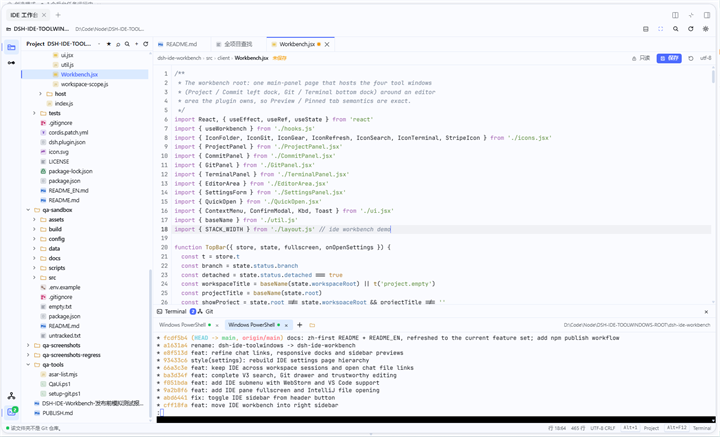This screenshot has width=720, height=437.
Task: Click the refresh icon in the workbench top bar
Action: pos(691,29)
